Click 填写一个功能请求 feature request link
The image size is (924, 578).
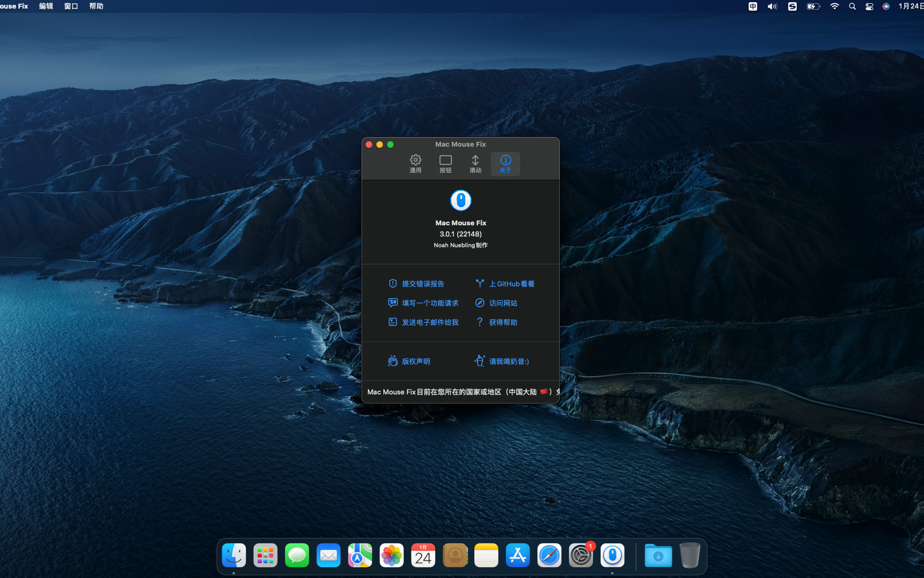coord(423,303)
